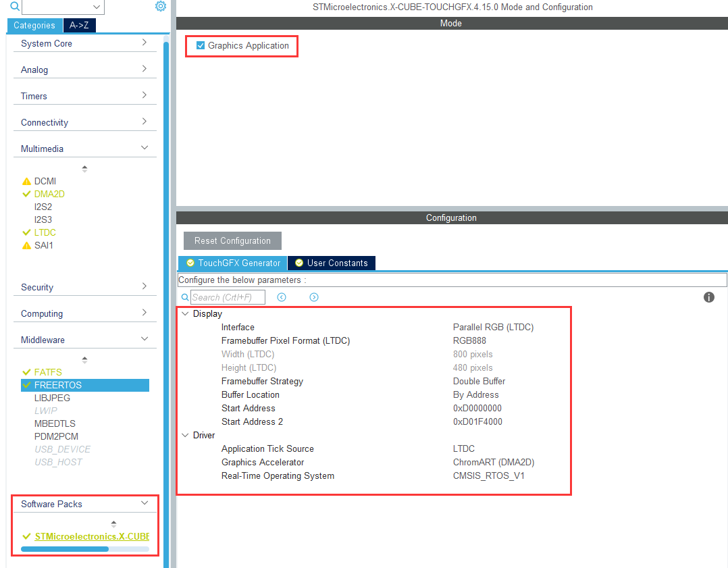
Task: Click the sort arrows under Middleware
Action: (x=84, y=360)
